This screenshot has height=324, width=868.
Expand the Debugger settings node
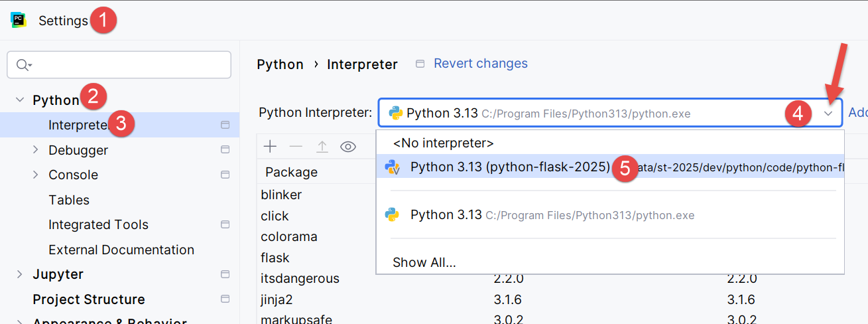[36, 150]
